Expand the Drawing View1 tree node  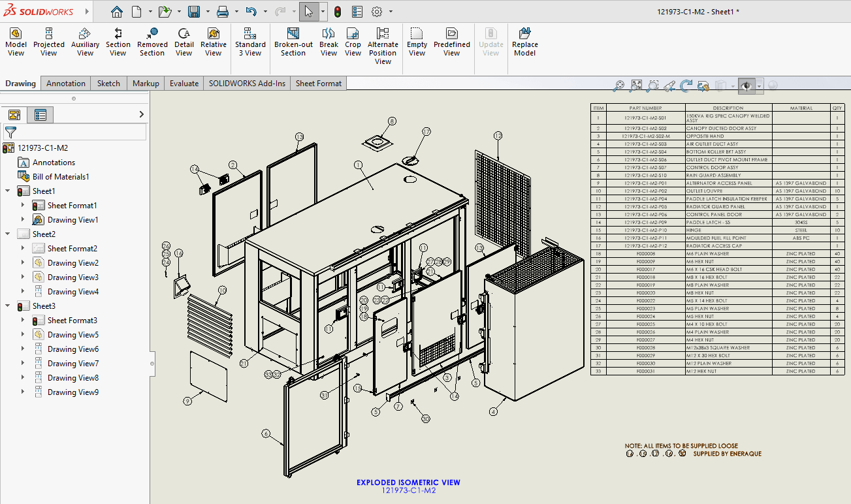coord(23,219)
